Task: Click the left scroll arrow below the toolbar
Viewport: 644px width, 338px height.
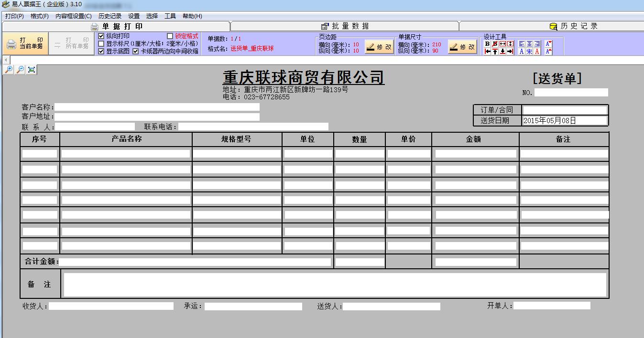Action: click(5, 60)
